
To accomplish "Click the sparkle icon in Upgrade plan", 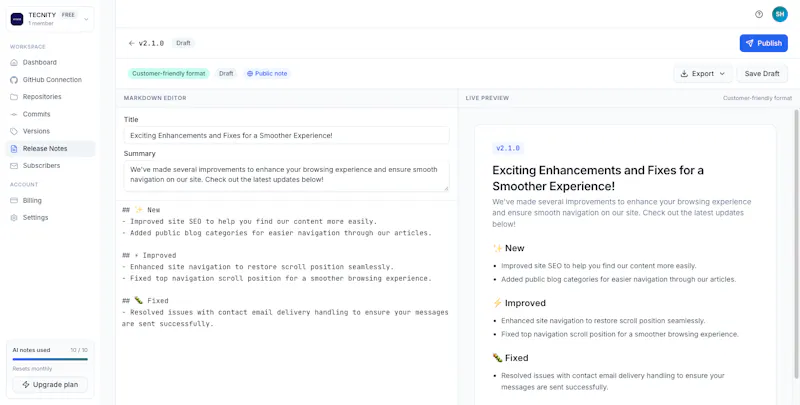I will click(26, 385).
